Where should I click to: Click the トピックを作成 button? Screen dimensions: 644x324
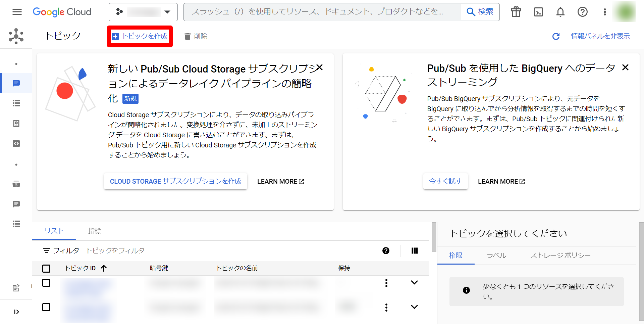click(x=140, y=36)
